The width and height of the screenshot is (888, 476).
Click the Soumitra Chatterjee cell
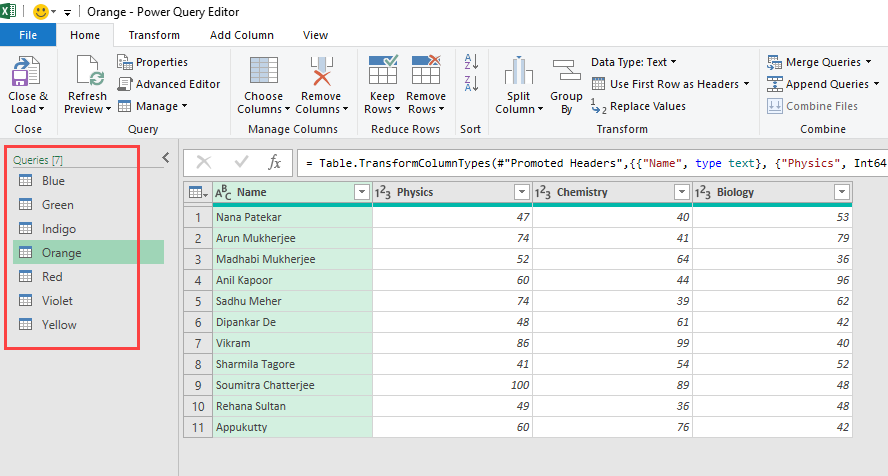pos(292,385)
